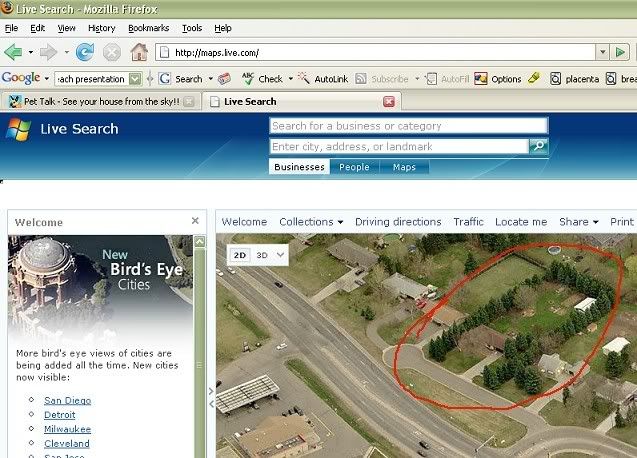Click the Google Search toolbar button

[181, 78]
